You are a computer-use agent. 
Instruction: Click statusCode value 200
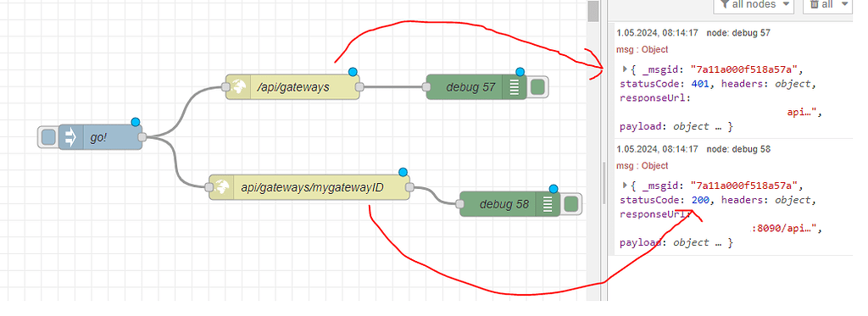coord(700,200)
